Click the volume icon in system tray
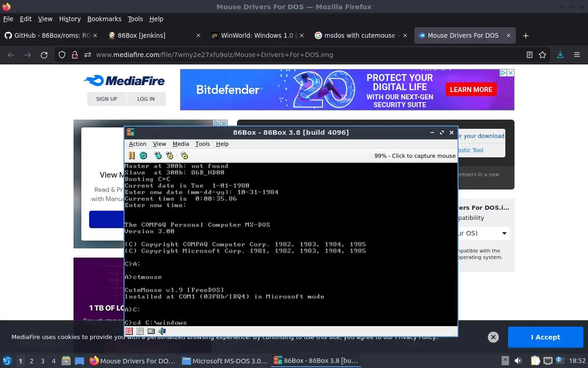588x368 pixels. (x=518, y=361)
